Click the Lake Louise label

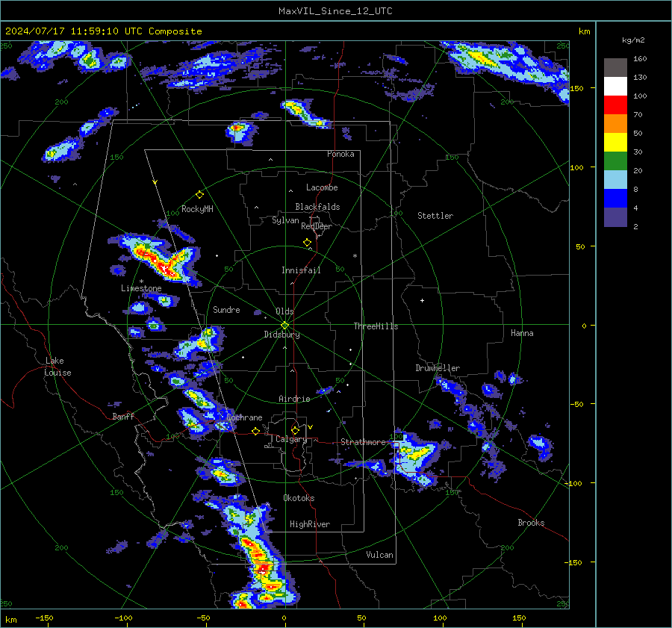pos(57,367)
